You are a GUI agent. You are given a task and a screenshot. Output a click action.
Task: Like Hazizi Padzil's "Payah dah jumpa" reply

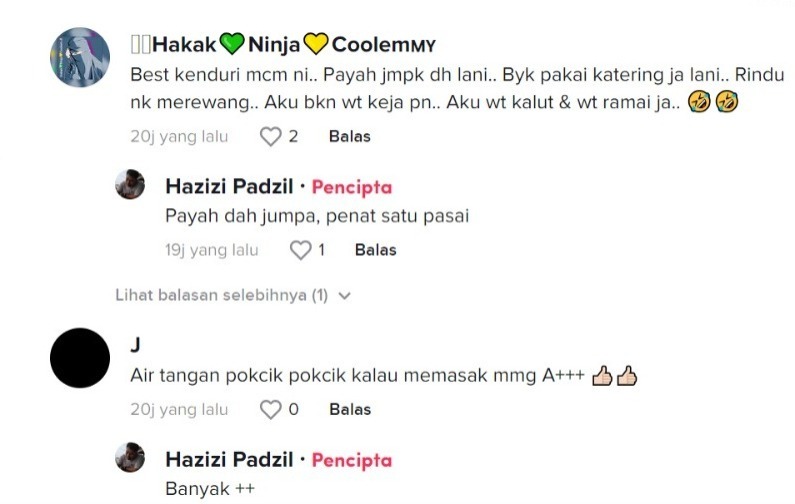[x=300, y=250]
